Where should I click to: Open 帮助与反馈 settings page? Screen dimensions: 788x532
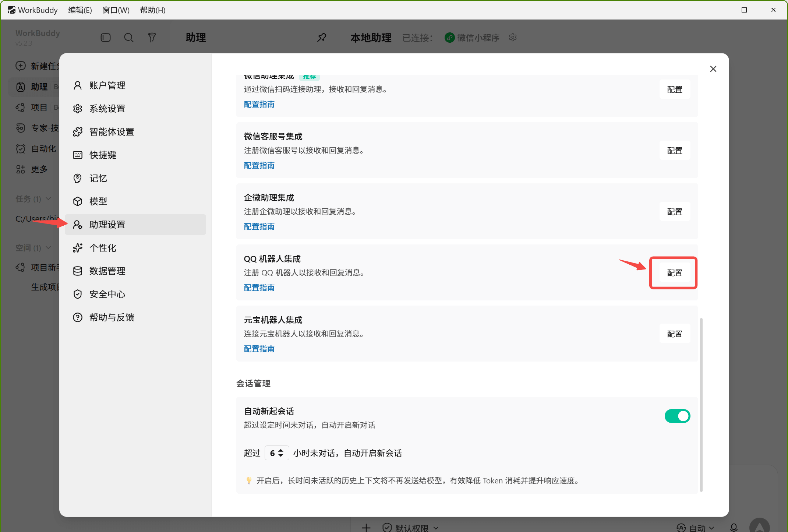(x=135, y=317)
